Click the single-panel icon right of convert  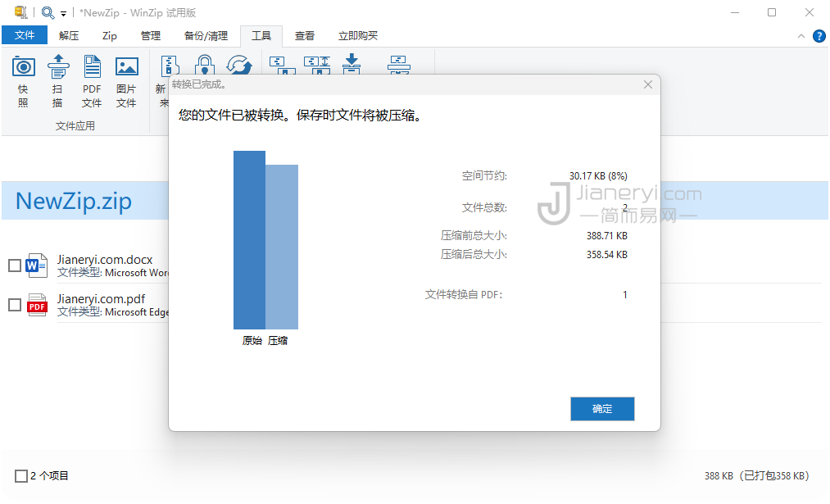282,65
